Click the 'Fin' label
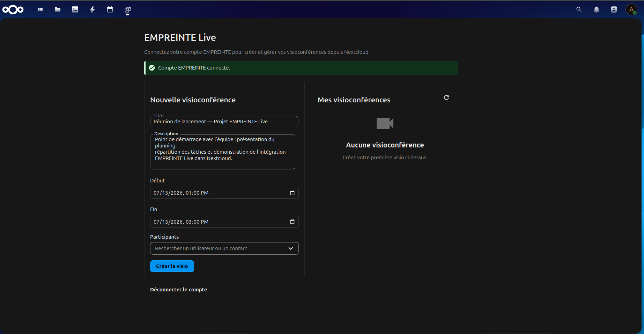 tap(154, 209)
